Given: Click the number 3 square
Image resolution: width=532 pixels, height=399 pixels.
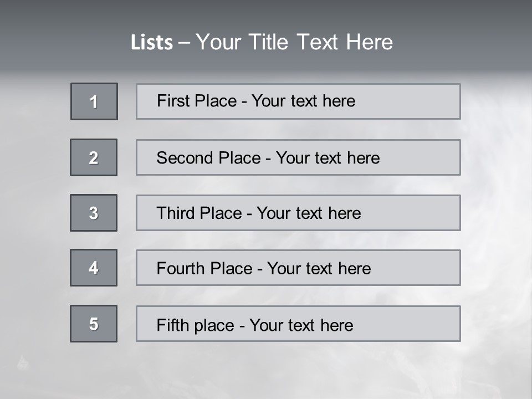Looking at the screenshot, I should pos(94,213).
